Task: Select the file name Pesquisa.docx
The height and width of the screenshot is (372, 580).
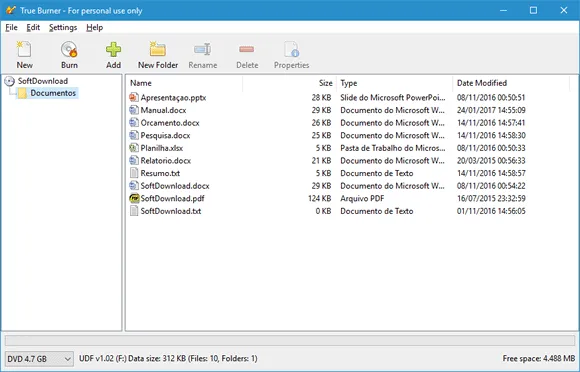Action: (x=165, y=135)
